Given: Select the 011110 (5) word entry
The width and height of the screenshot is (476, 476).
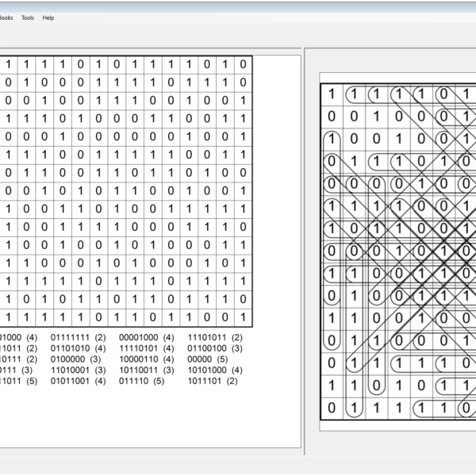Looking at the screenshot, I should (141, 382).
